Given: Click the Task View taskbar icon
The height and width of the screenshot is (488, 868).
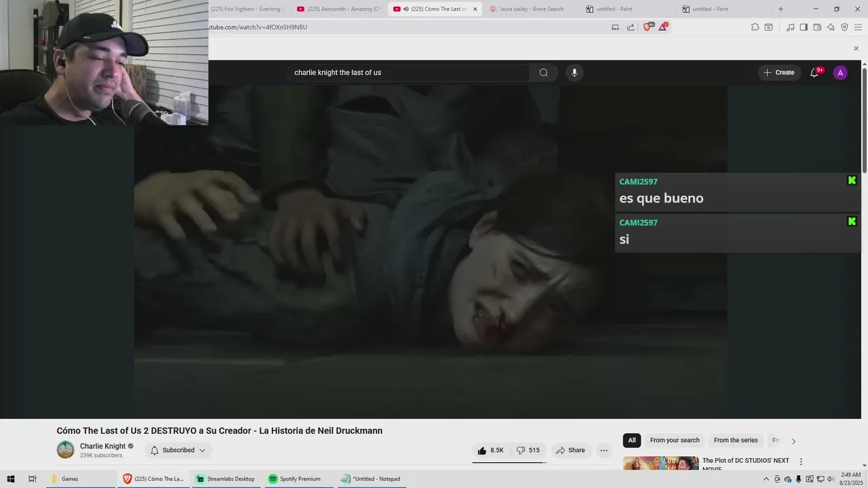Looking at the screenshot, I should (32, 479).
